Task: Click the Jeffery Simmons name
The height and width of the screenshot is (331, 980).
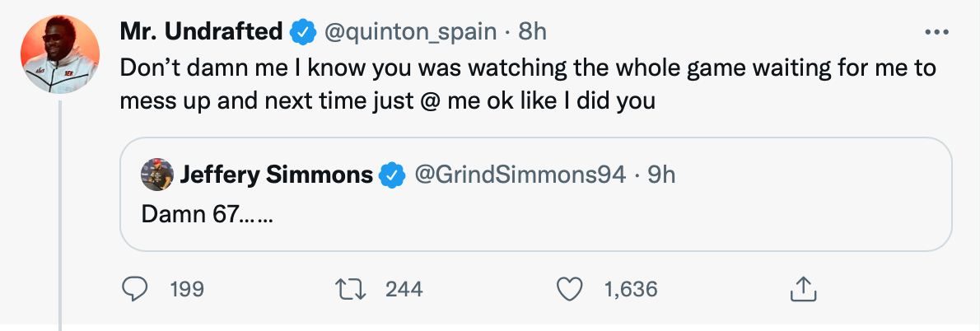Action: pos(275,175)
